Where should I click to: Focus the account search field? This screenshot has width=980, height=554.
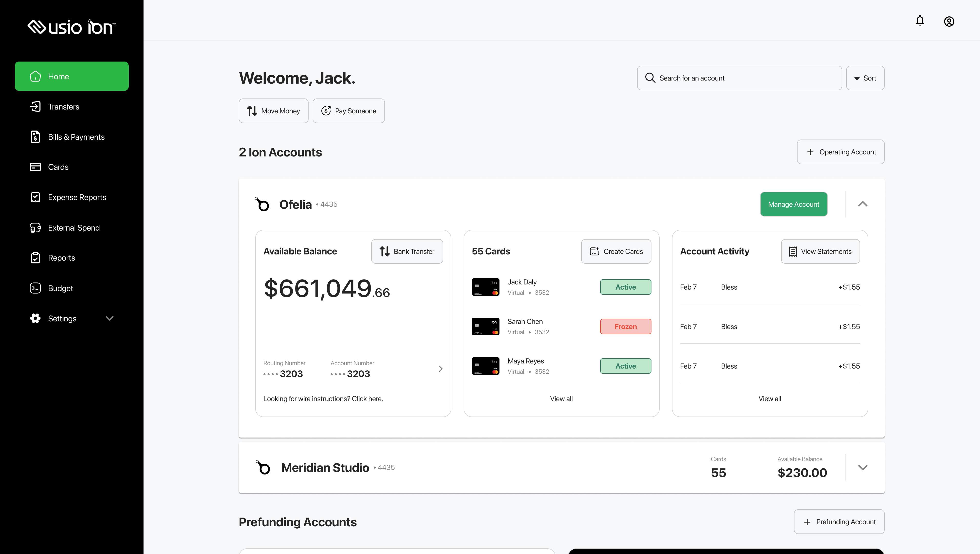pyautogui.click(x=739, y=78)
